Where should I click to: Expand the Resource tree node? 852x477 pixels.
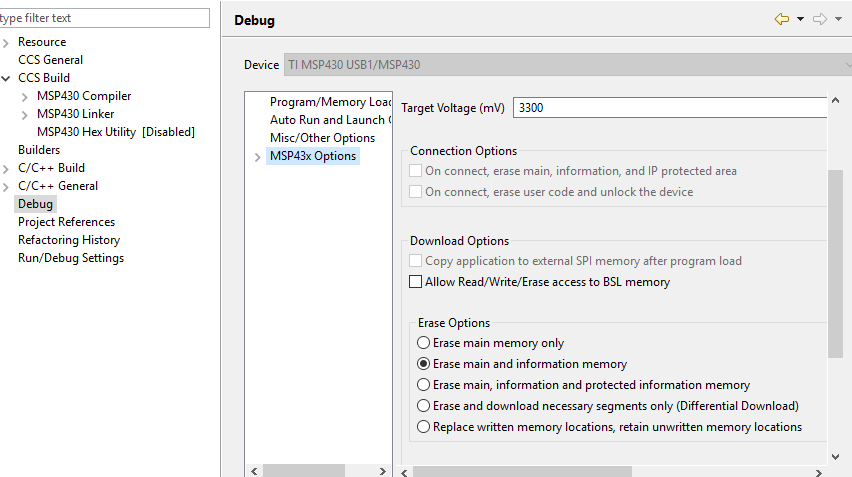tap(7, 42)
